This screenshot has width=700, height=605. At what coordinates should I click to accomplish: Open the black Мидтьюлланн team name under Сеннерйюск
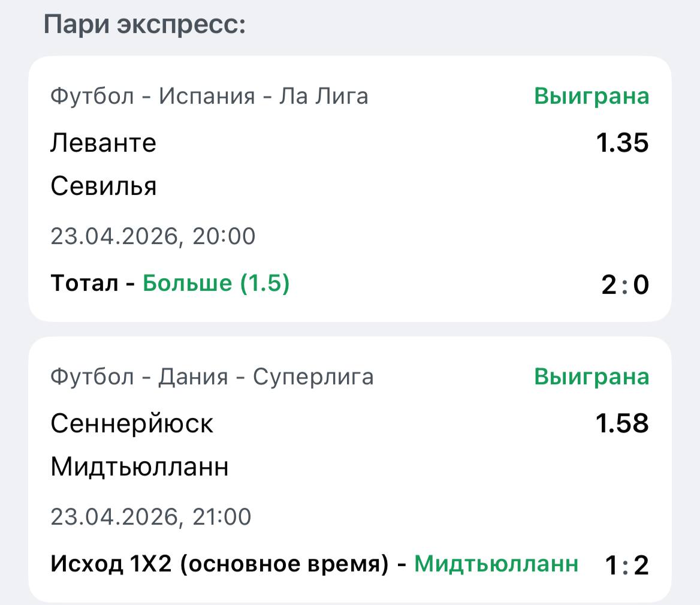140,467
